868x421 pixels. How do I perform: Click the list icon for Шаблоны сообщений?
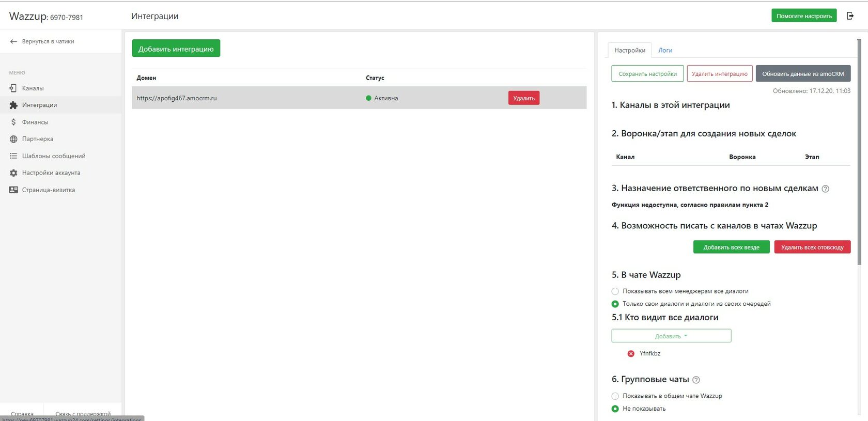[x=13, y=156]
